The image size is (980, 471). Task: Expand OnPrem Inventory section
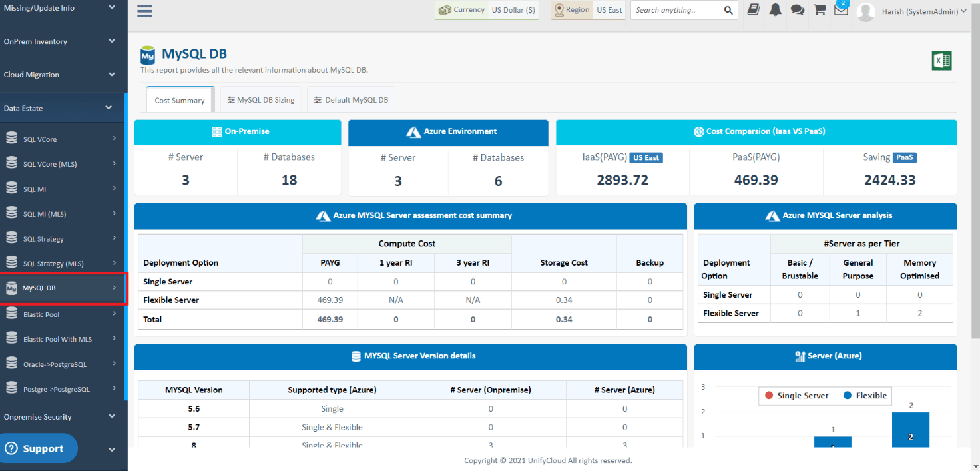pos(63,41)
